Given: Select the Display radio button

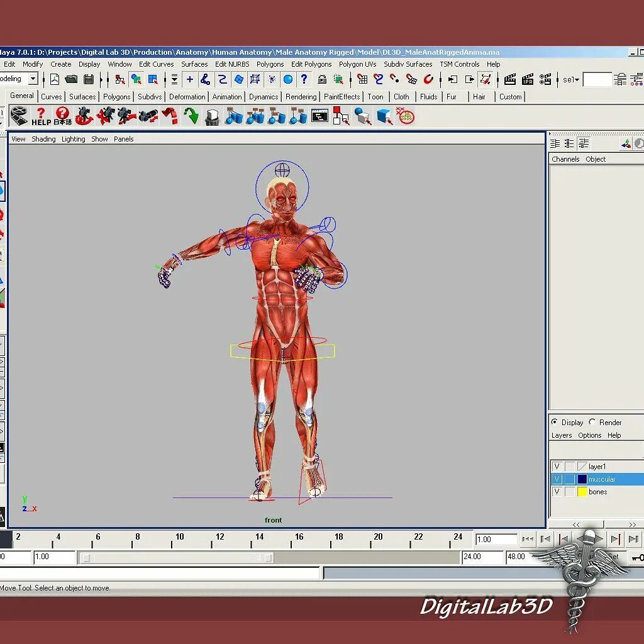Looking at the screenshot, I should pyautogui.click(x=555, y=422).
